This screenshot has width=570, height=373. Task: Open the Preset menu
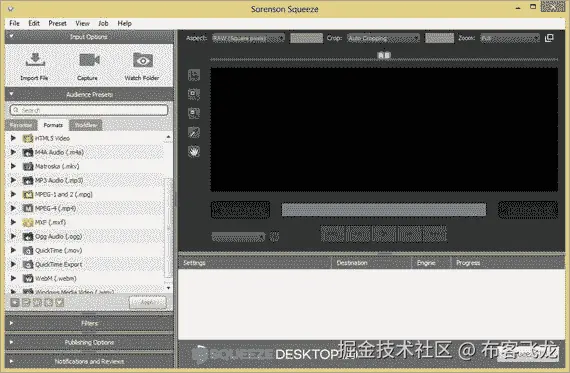57,23
